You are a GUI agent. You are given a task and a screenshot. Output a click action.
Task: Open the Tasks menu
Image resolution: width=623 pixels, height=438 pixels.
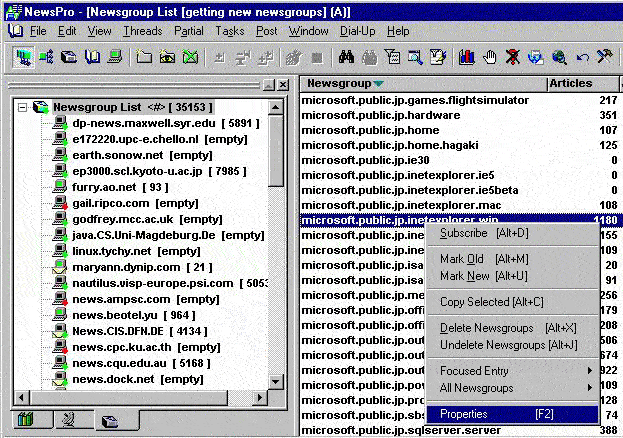[x=230, y=31]
